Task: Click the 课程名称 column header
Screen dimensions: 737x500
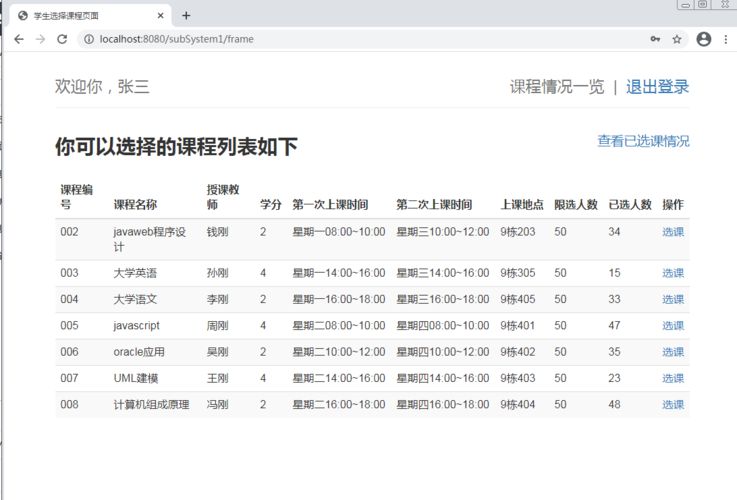Action: tap(135, 204)
